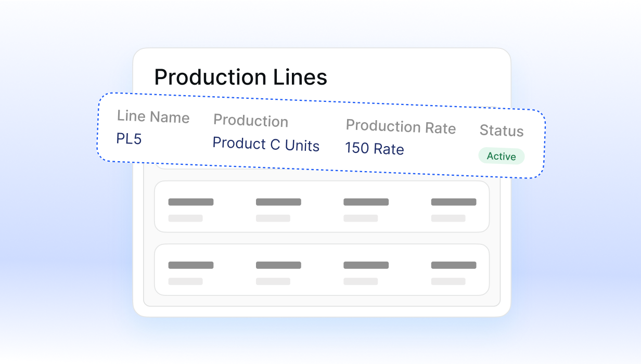Select the Production column label
This screenshot has height=364, width=641.
[x=251, y=121]
